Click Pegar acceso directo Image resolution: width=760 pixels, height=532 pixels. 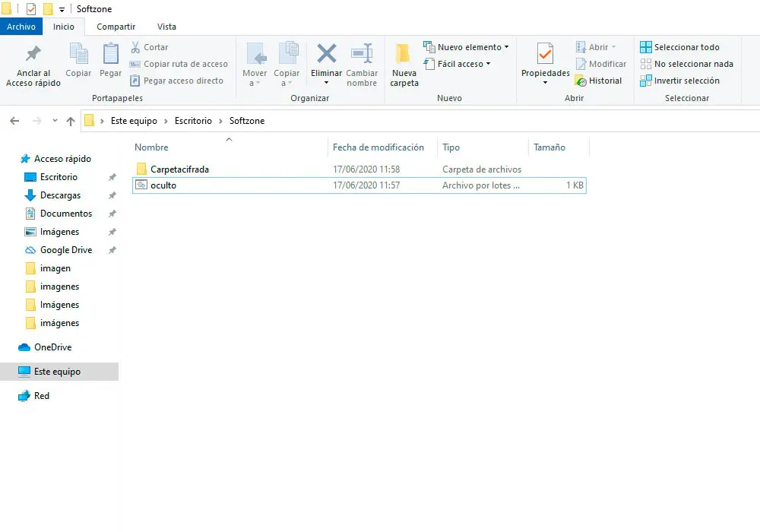pyautogui.click(x=176, y=81)
